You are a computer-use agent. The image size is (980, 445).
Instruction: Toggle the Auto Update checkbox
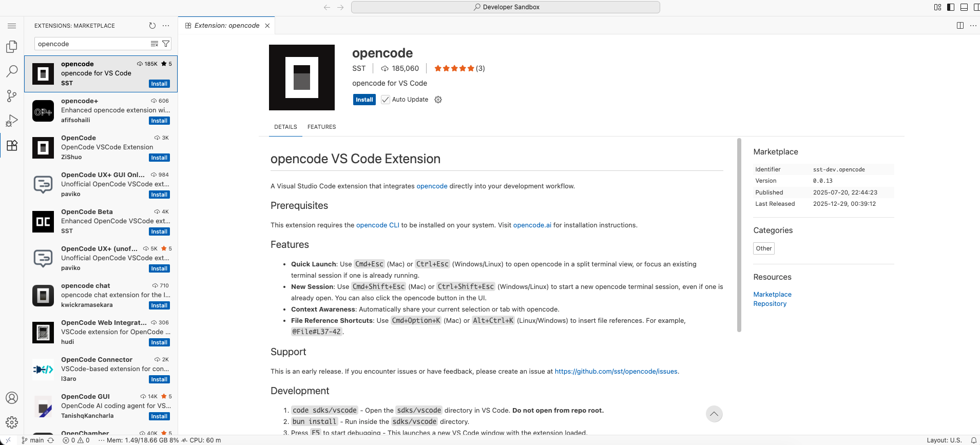point(386,100)
